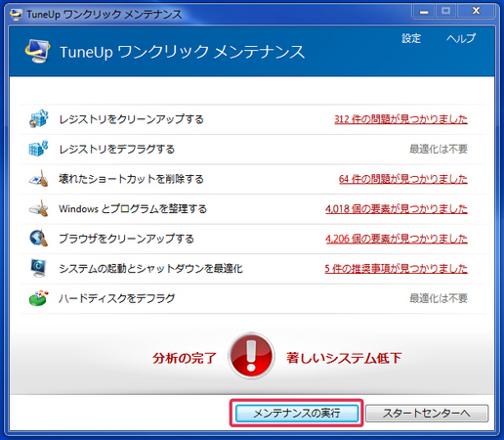Click the title bar TuneUp app icon
504x440 pixels.
[16, 15]
